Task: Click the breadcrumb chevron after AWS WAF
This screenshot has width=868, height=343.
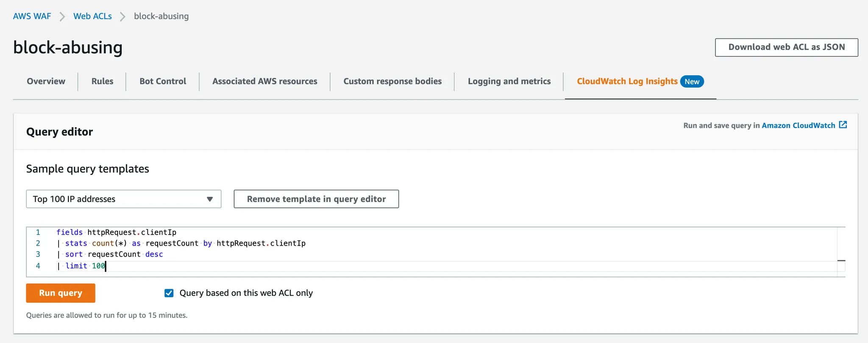Action: [x=62, y=17]
